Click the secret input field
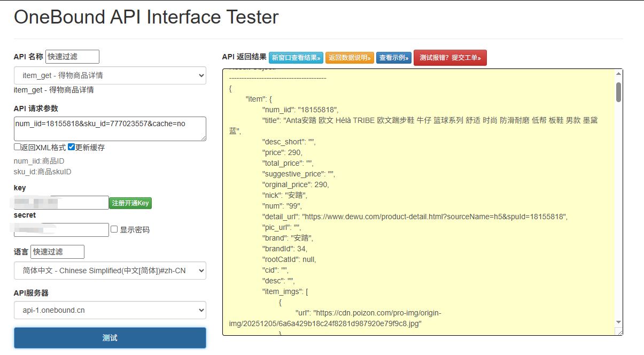644x355 pixels. click(x=61, y=230)
